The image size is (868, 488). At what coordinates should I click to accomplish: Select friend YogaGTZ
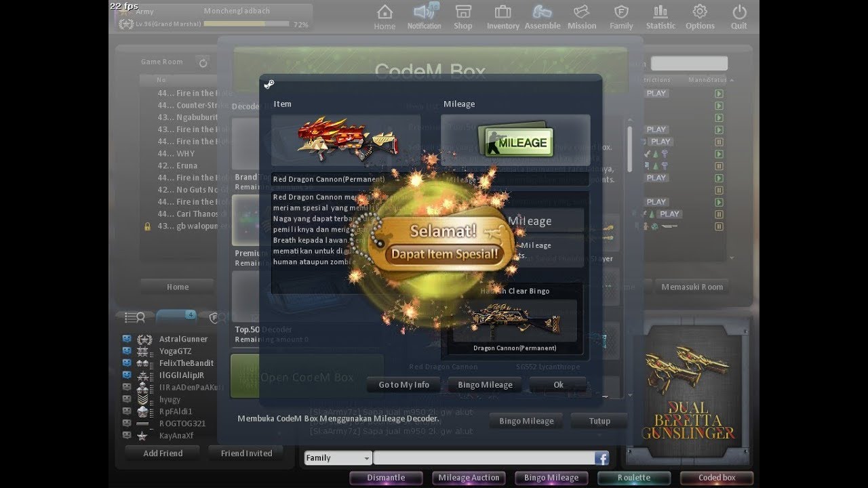(x=175, y=351)
